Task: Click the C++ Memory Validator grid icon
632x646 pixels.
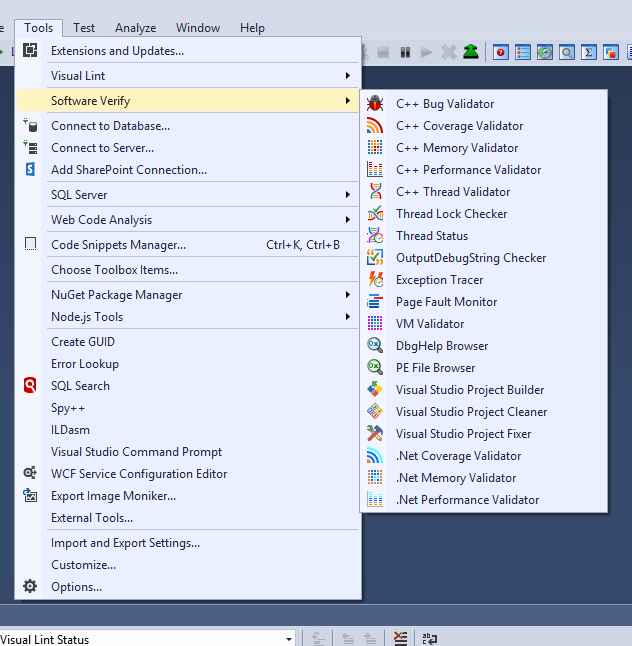Action: (x=375, y=147)
